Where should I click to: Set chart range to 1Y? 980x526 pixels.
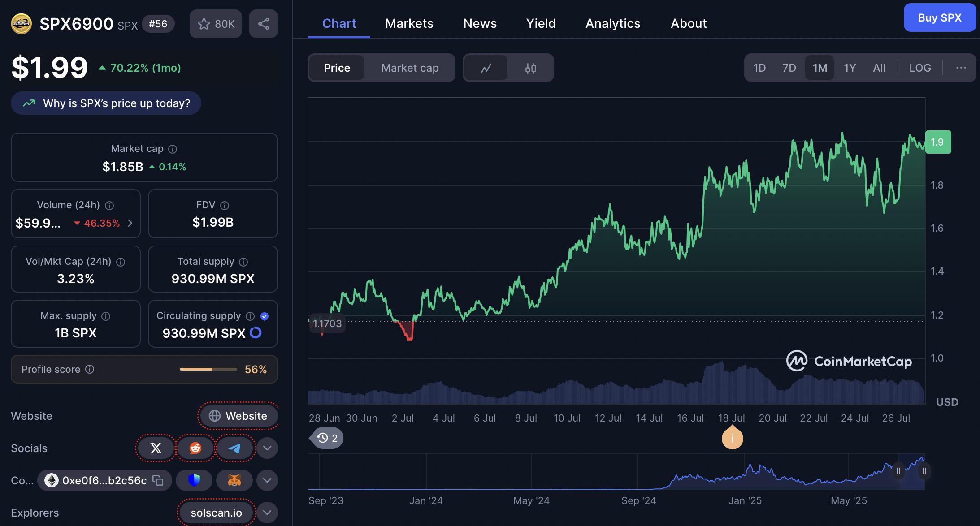pos(850,68)
